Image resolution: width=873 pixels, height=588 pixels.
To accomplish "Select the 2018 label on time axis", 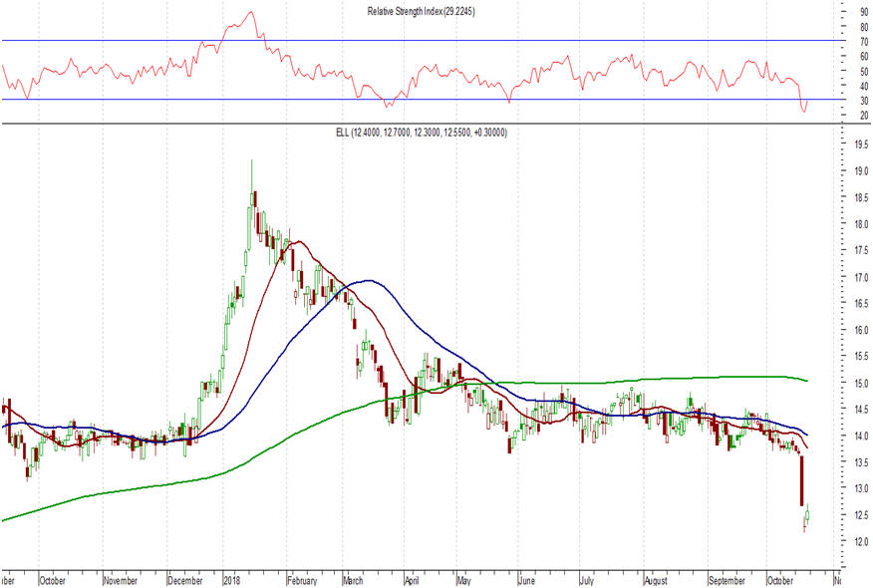I will click(x=234, y=579).
